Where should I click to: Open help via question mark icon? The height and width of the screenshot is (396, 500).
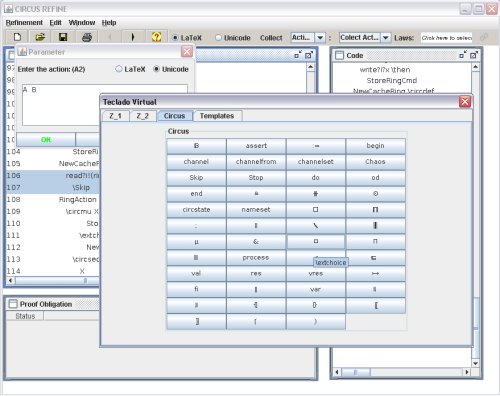point(156,37)
